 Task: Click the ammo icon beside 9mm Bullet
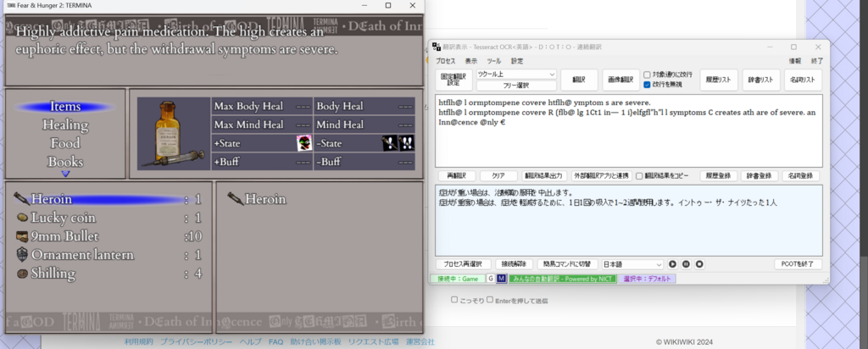22,236
